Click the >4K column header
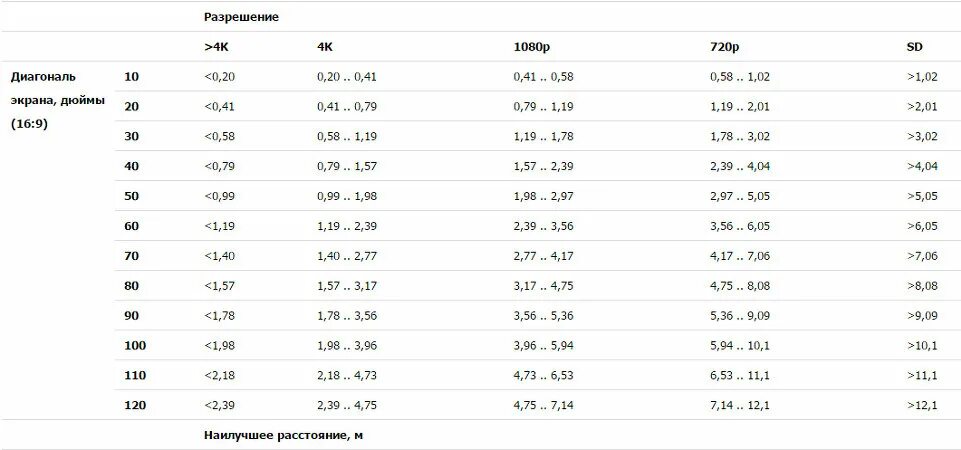This screenshot has width=961, height=450. (x=216, y=47)
